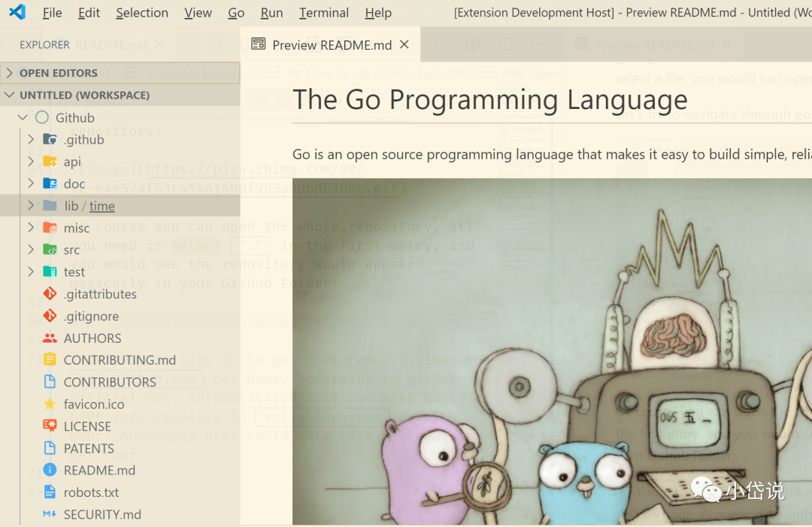Click the PATENTS file icon
Screen dimensions: 812x527
click(50, 448)
